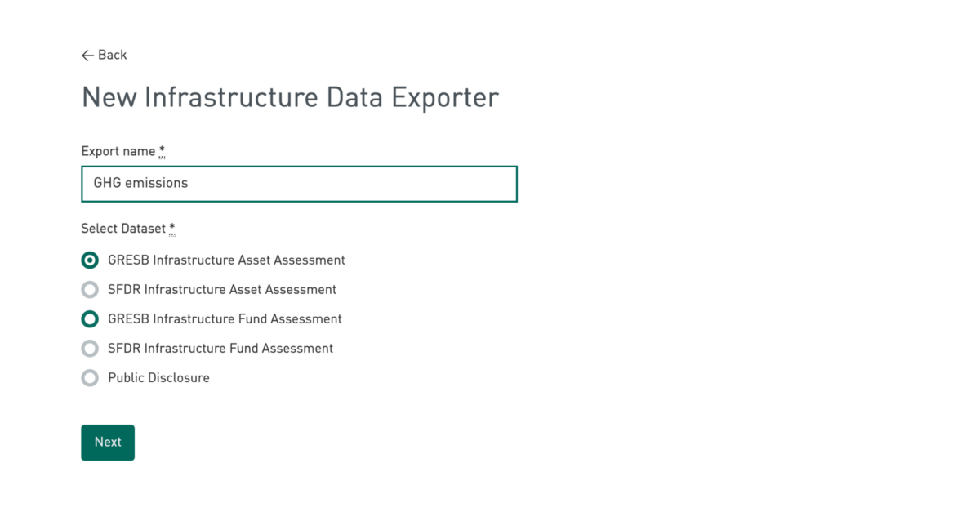
Task: Pick the GRESB Infrastructure Fund Assessment radio circle
Action: [90, 319]
